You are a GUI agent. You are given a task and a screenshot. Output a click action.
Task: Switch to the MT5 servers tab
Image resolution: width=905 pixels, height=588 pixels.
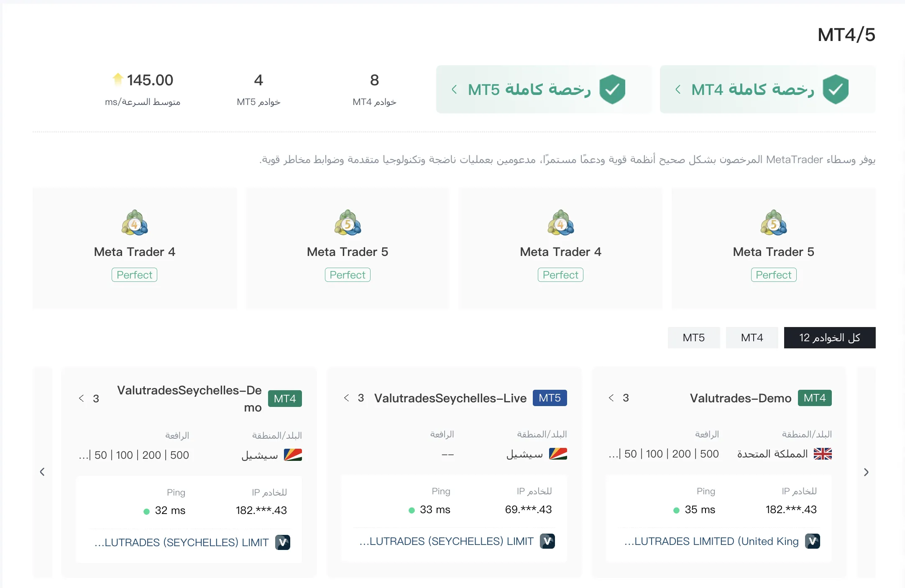694,337
